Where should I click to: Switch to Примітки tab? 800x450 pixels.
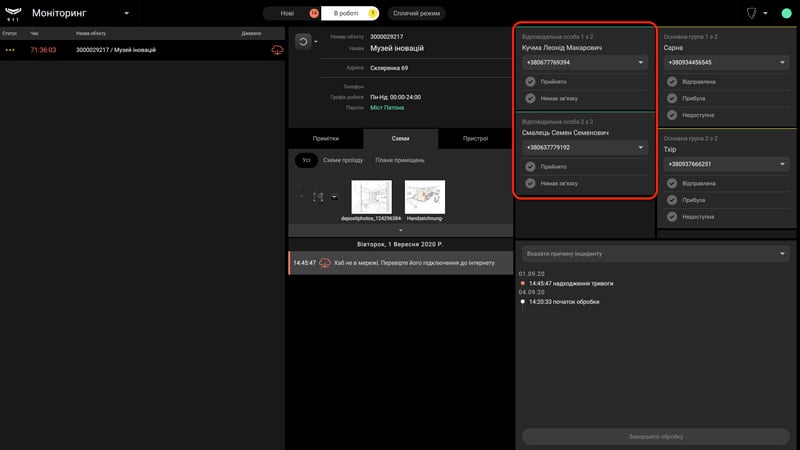pos(326,138)
